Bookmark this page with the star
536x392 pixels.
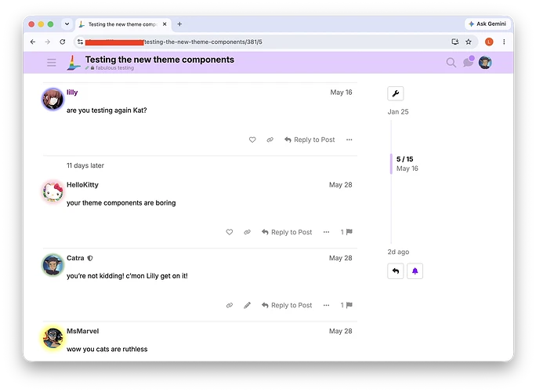(x=469, y=42)
